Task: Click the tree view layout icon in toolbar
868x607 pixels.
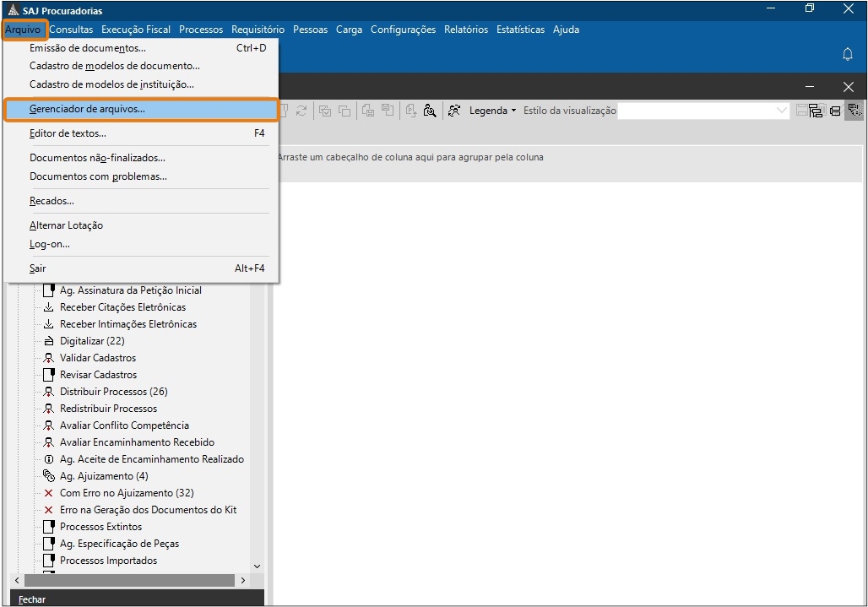Action: [816, 111]
